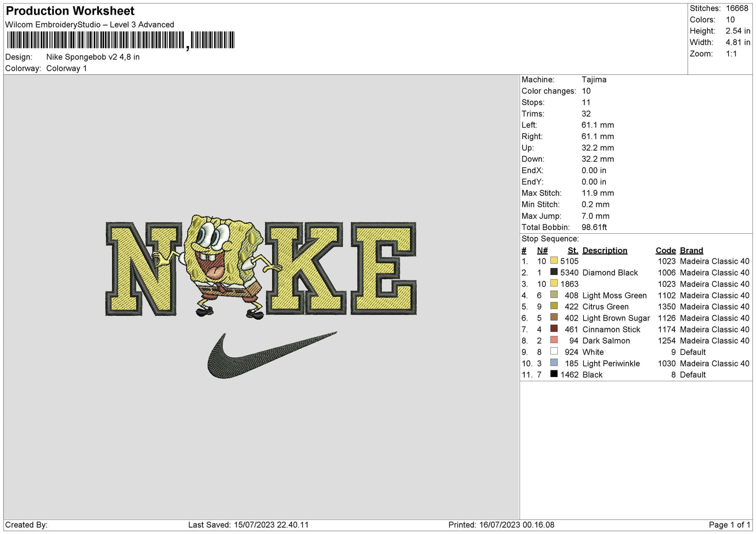This screenshot has width=756, height=534.
Task: Click the Citrus Green color swatch
Action: [554, 306]
